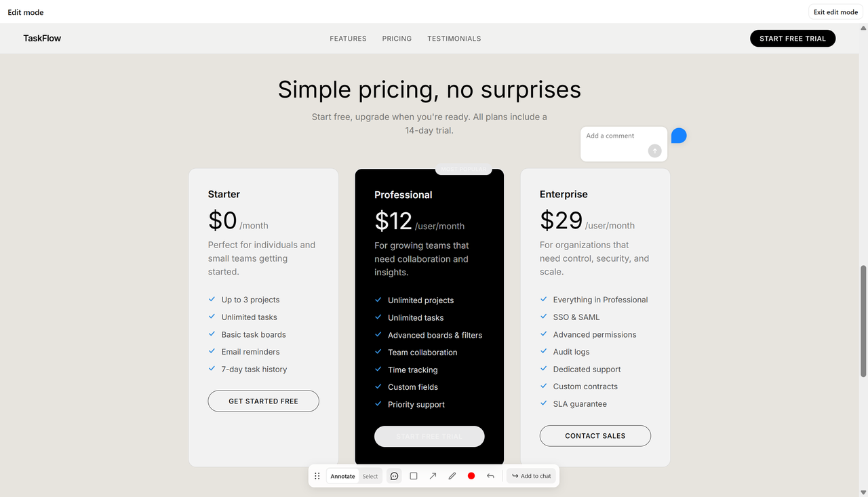
Task: Click Get Started Free on Starter plan
Action: click(263, 401)
